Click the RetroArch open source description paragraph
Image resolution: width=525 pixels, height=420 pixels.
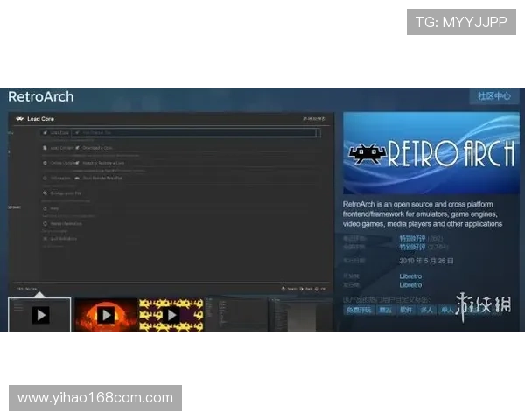click(423, 214)
